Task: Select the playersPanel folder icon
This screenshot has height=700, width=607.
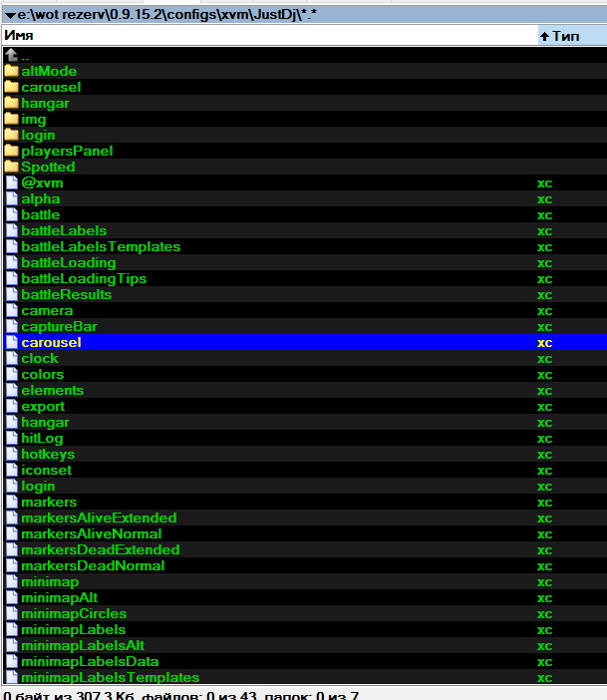Action: 12,151
